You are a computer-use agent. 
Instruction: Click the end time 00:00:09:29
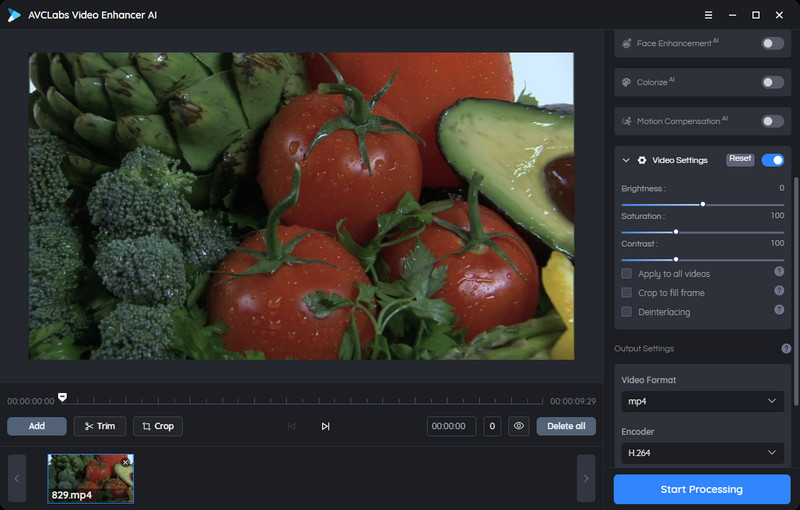click(572, 401)
